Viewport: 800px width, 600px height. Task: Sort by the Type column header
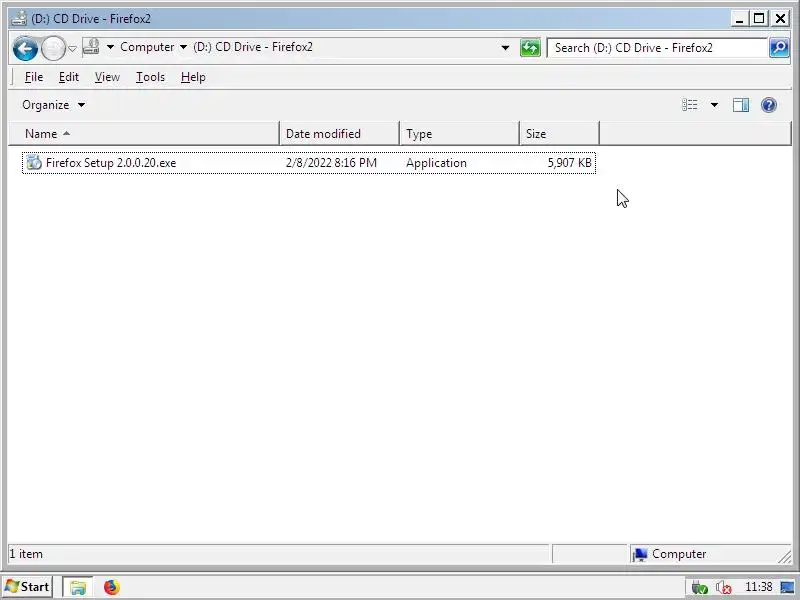click(x=459, y=134)
